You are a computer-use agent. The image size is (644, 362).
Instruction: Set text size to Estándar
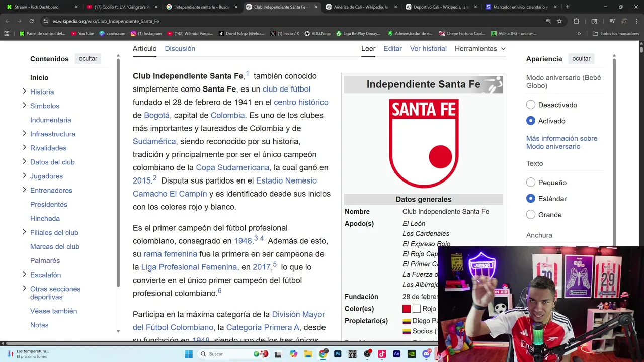[531, 199]
